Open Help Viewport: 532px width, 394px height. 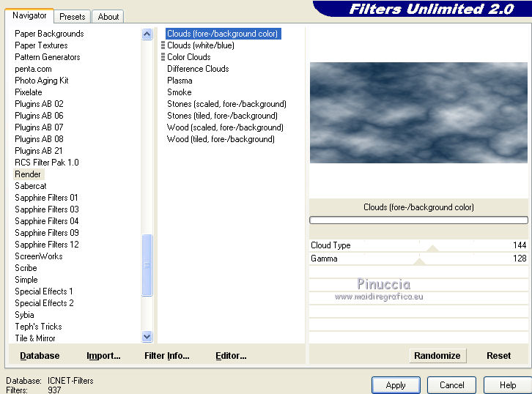point(508,385)
